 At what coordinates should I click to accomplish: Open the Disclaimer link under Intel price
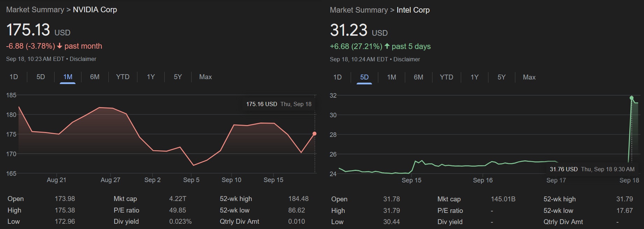(x=407, y=60)
